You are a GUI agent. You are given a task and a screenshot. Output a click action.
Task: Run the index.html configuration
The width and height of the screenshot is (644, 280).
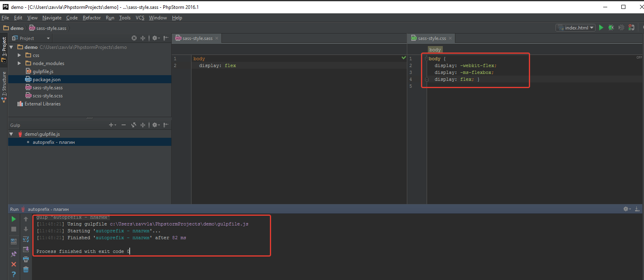click(x=601, y=27)
